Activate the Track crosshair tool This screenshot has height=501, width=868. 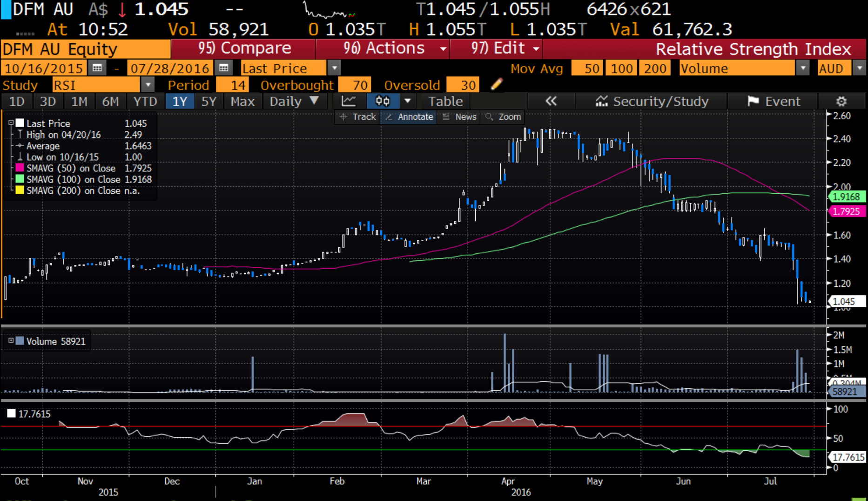click(357, 117)
